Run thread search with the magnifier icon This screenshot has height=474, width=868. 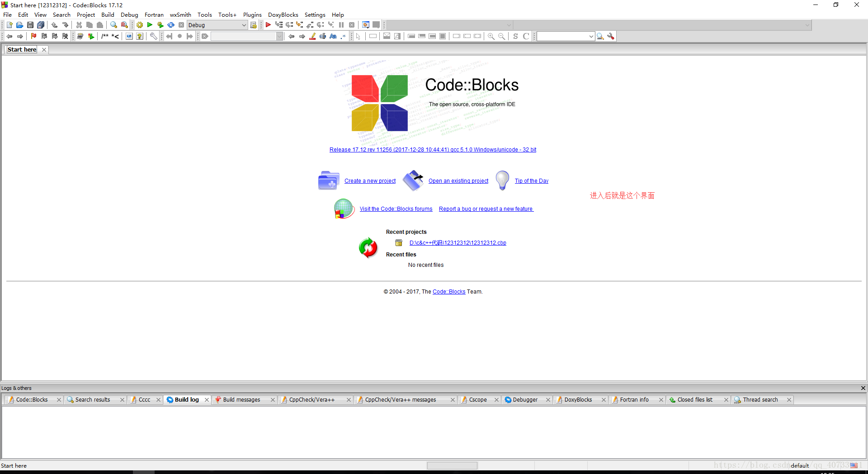[600, 36]
